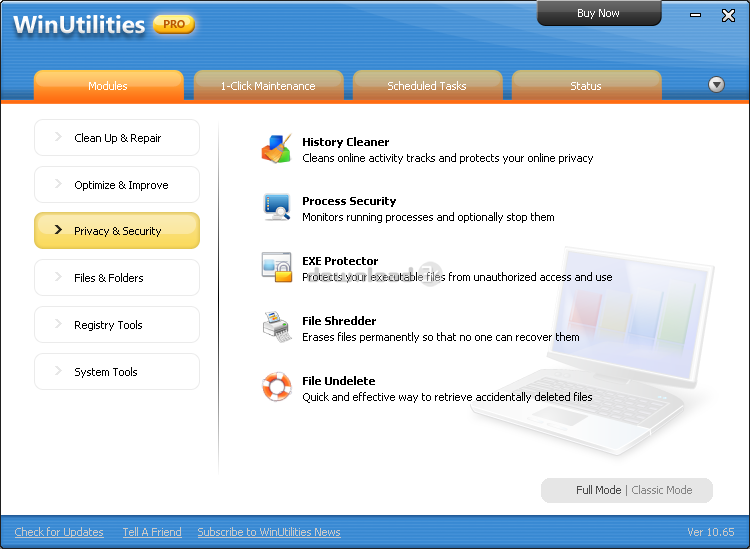Minimize the WinUtilities window
The image size is (750, 549).
click(x=695, y=15)
